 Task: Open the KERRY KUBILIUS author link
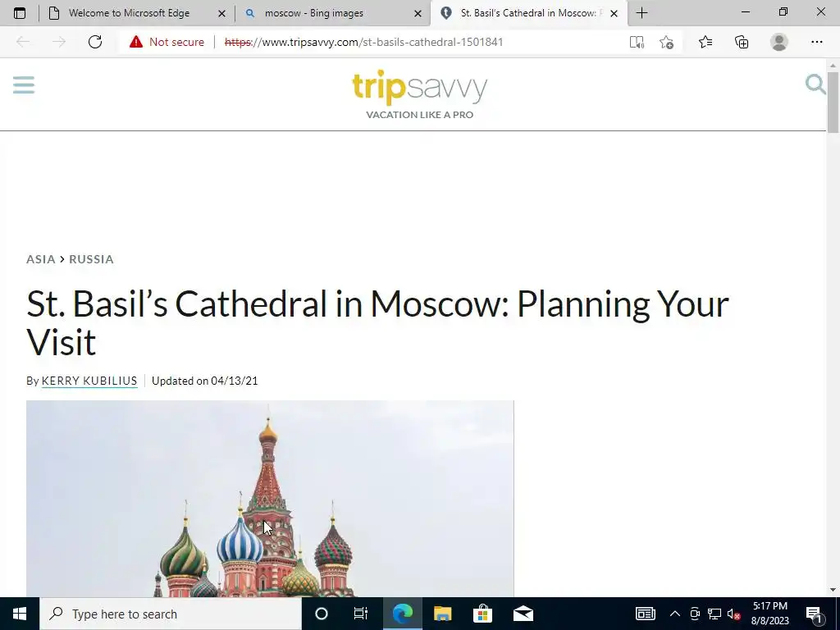89,381
